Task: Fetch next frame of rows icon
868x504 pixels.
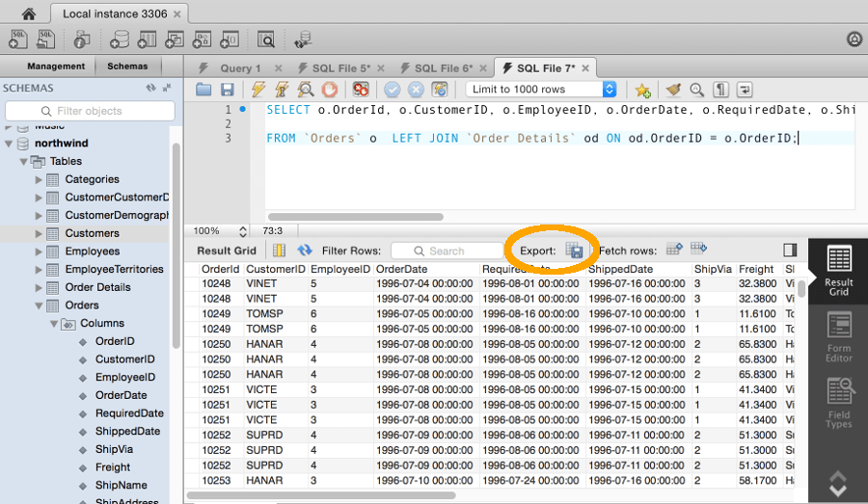Action: coord(674,250)
